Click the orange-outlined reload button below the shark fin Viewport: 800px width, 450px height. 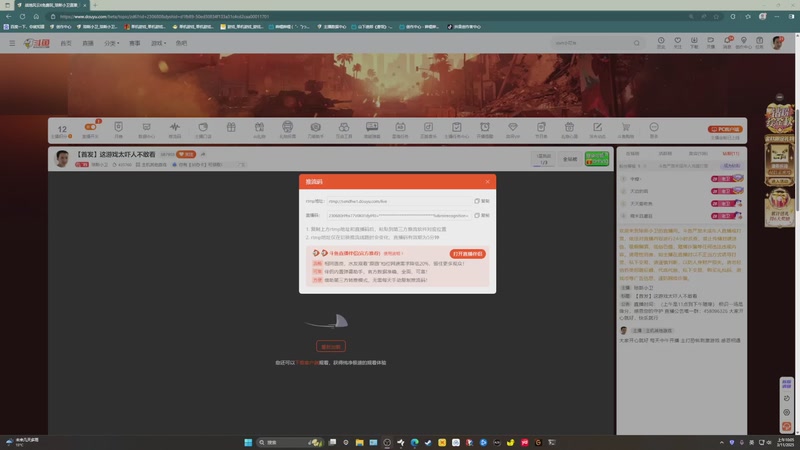point(331,346)
